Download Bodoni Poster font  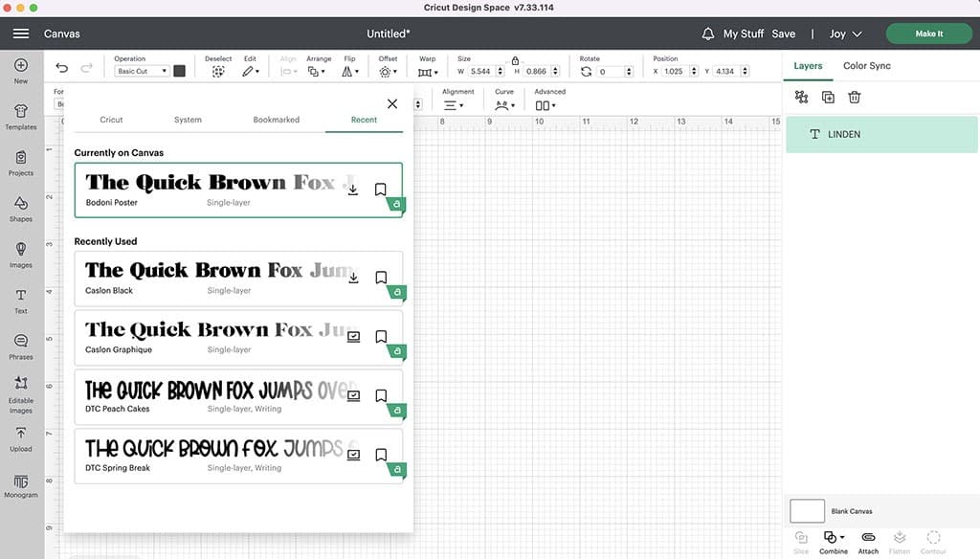coord(352,190)
